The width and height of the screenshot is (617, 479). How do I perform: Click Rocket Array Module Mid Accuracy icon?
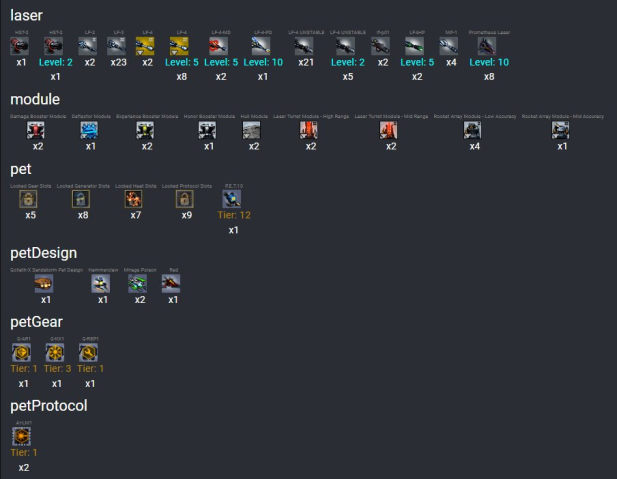coord(560,130)
